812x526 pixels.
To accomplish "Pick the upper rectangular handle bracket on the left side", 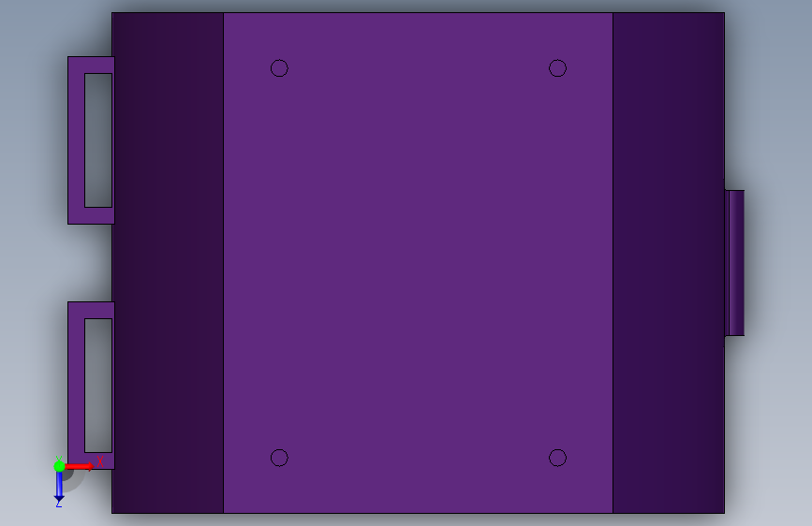I will click(x=76, y=140).
